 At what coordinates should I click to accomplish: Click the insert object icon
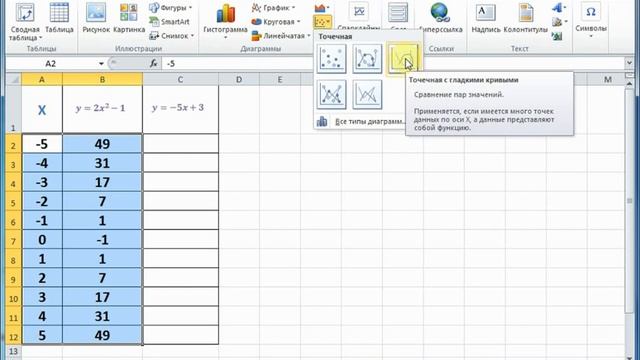tap(557, 36)
